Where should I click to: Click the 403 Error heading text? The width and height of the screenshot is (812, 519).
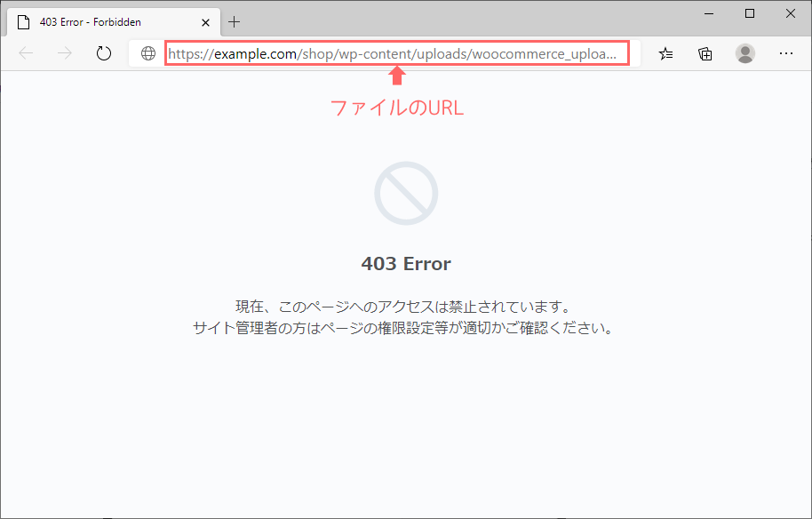coord(406,264)
